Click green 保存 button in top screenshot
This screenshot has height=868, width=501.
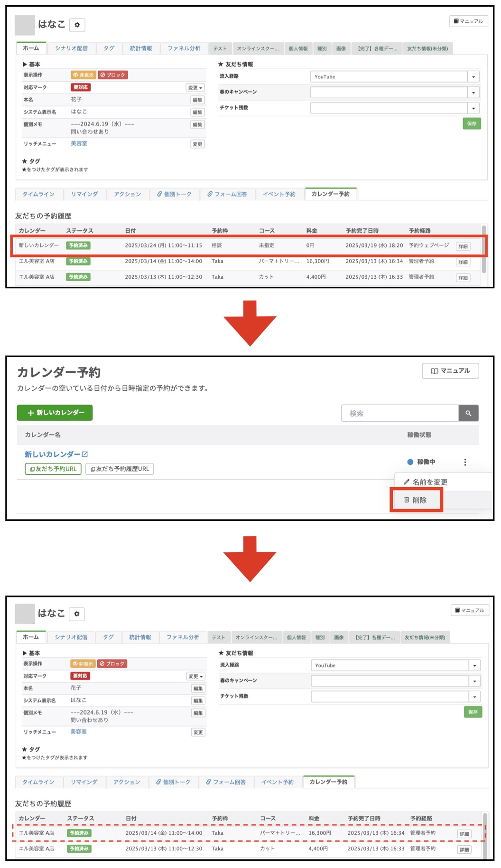472,123
